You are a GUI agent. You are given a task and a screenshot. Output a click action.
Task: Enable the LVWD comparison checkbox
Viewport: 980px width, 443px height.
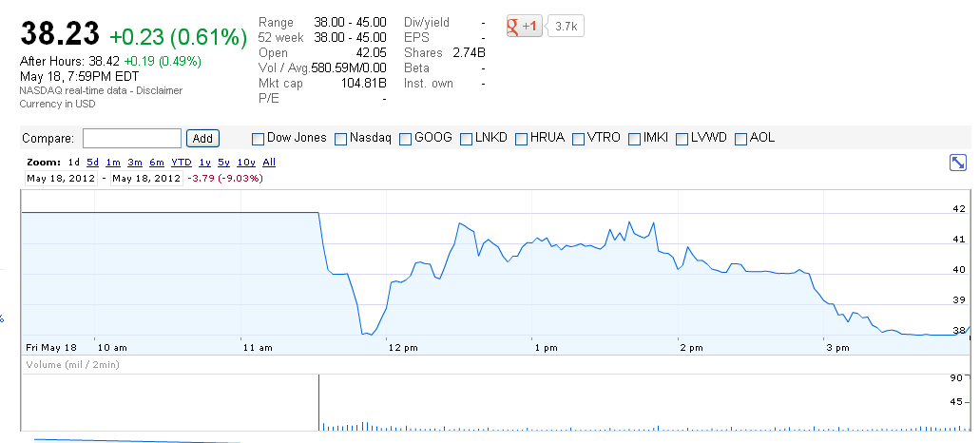[682, 138]
